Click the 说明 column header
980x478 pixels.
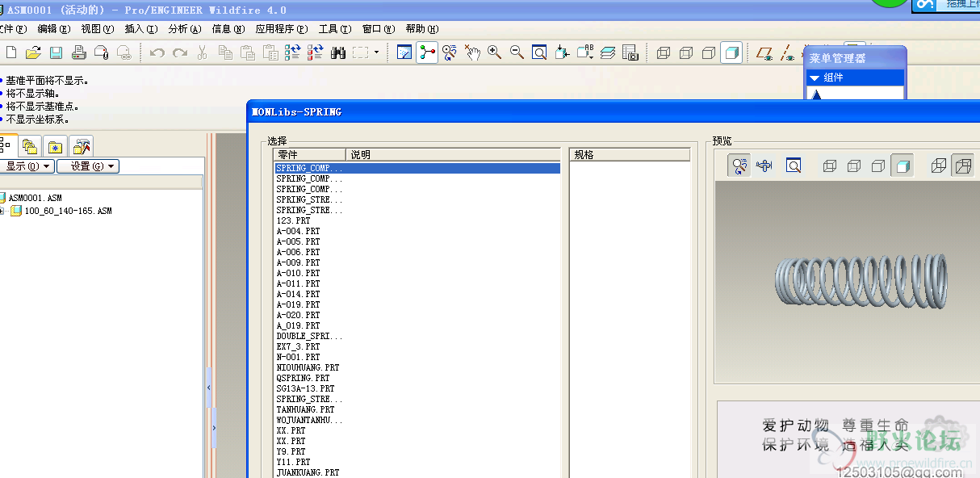pos(453,155)
